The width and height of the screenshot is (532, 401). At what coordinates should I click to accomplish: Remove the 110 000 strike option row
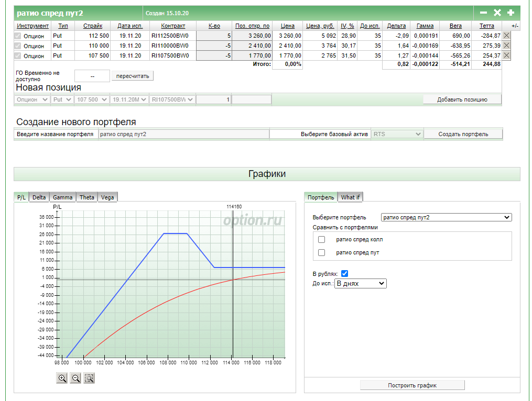tap(506, 46)
